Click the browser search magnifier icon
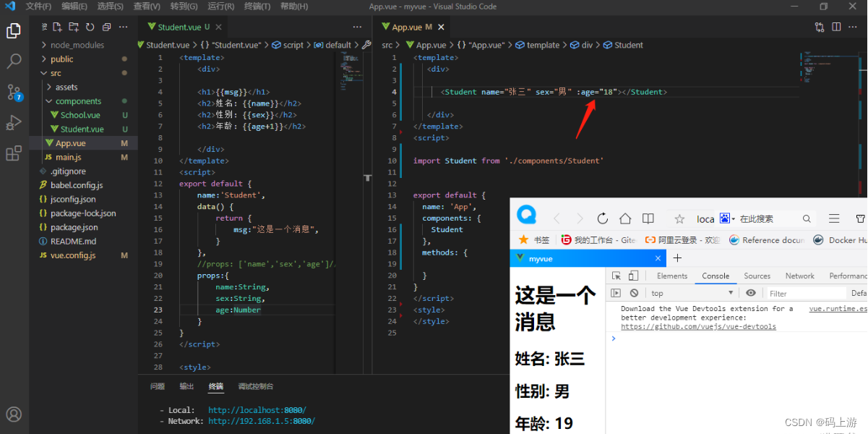868x434 pixels. click(x=807, y=218)
